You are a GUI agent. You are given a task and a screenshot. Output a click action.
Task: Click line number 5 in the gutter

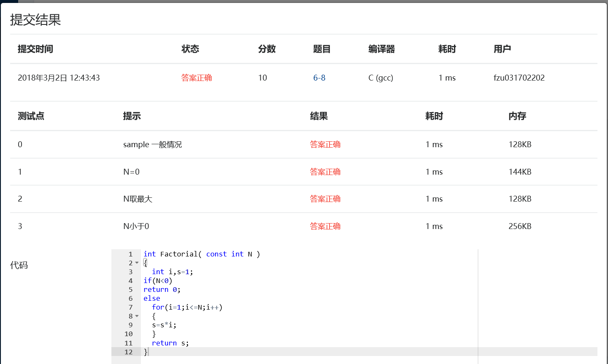tap(130, 290)
